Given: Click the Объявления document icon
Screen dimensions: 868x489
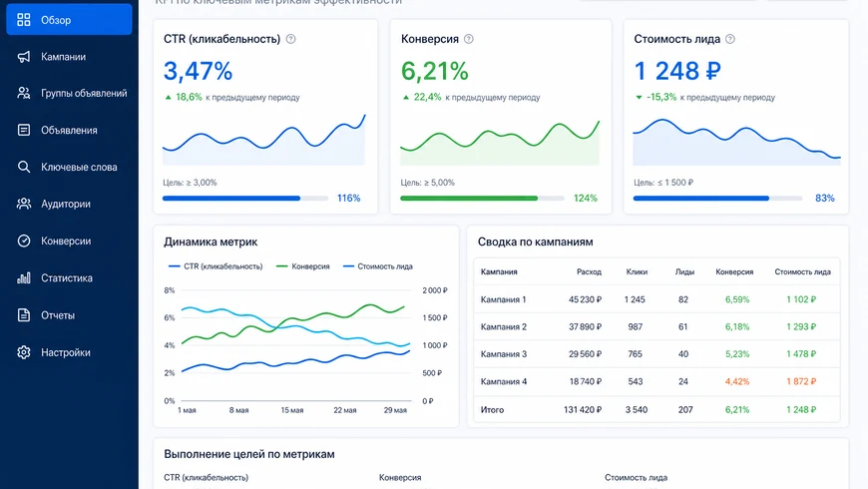Looking at the screenshot, I should pos(24,130).
